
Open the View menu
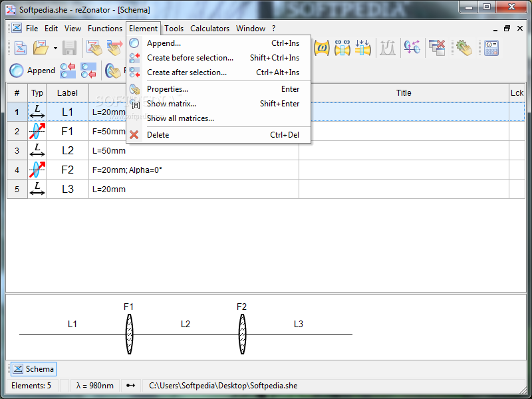[72, 29]
